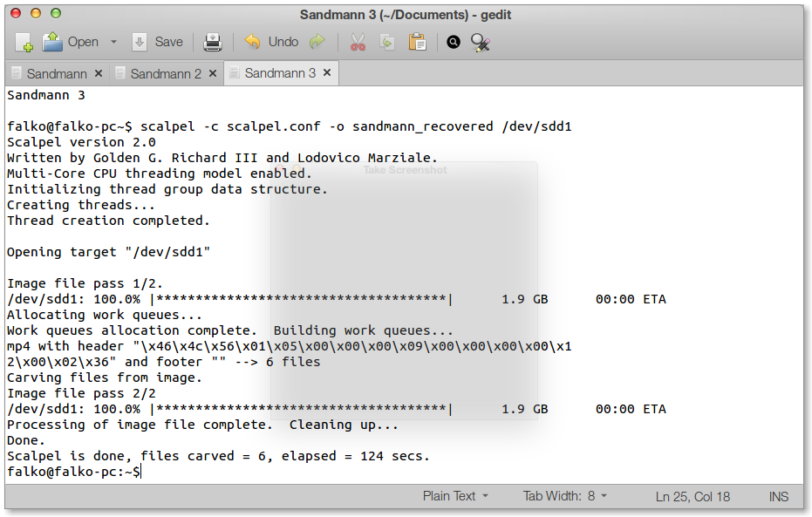Close the Sandmann 3 tab
812x517 pixels.
tap(327, 73)
